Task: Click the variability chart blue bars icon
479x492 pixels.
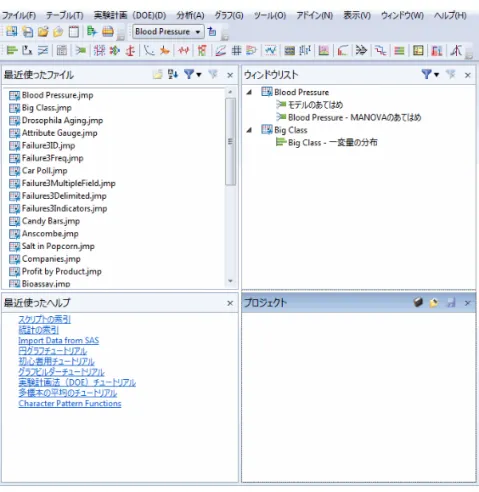Action: [305, 51]
